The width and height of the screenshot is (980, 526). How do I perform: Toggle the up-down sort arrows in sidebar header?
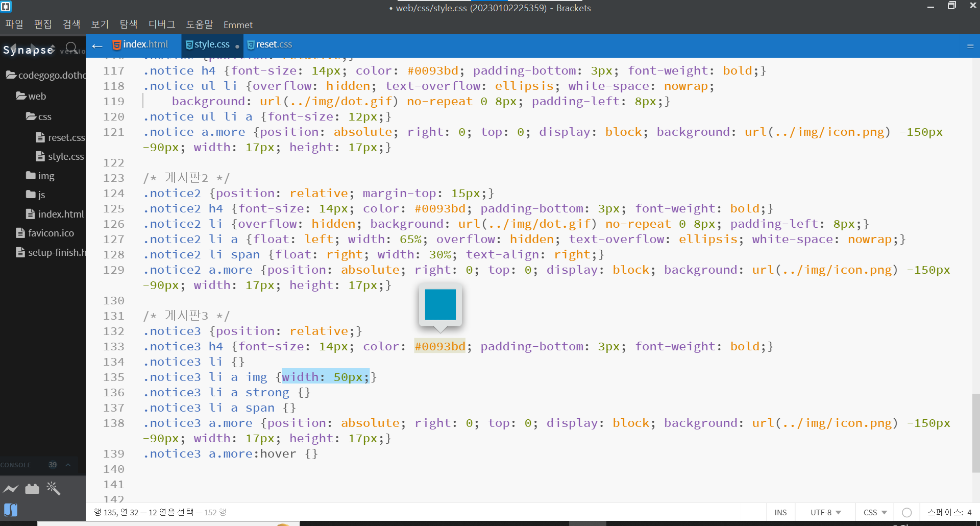[x=53, y=48]
